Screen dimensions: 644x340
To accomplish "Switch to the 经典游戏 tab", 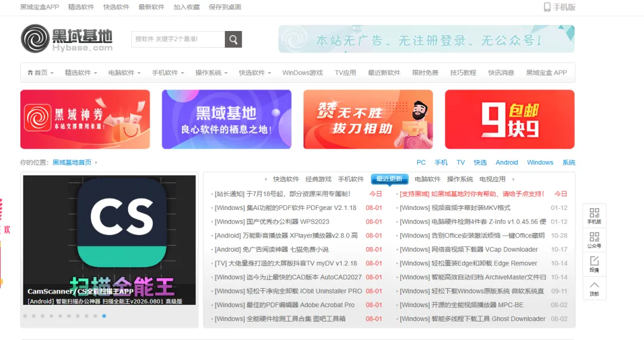I will click(318, 179).
